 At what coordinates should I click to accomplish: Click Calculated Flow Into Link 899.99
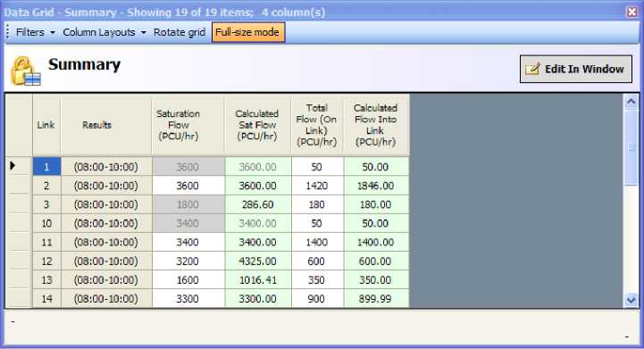coord(376,298)
